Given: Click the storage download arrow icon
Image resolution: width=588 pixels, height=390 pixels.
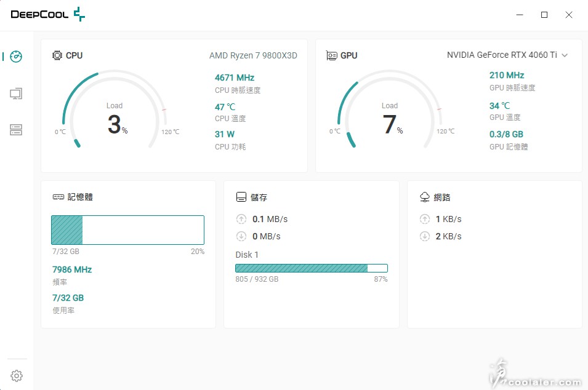Looking at the screenshot, I should coord(241,236).
